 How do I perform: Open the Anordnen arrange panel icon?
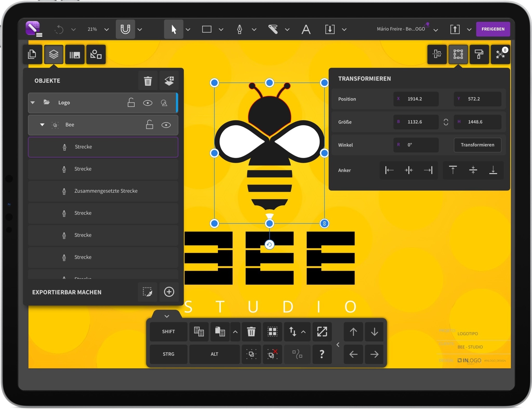coord(436,54)
